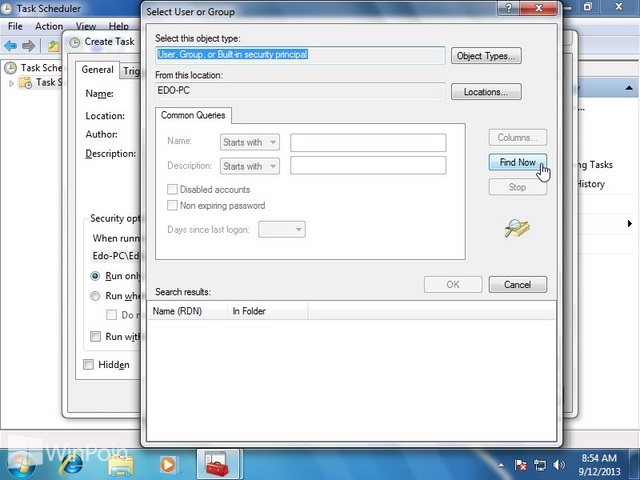Click the greyed-out OK button
Screen dimensions: 640x480
click(x=453, y=284)
